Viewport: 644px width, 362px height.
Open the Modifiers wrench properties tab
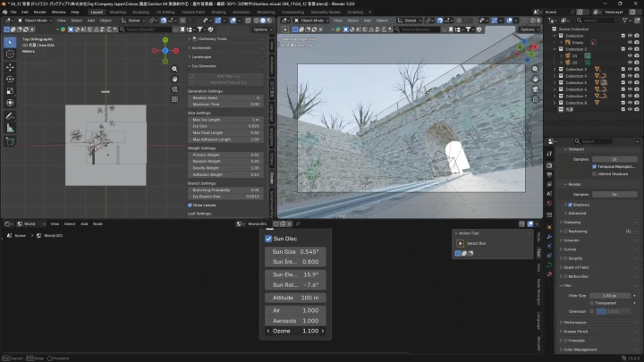[x=549, y=237]
